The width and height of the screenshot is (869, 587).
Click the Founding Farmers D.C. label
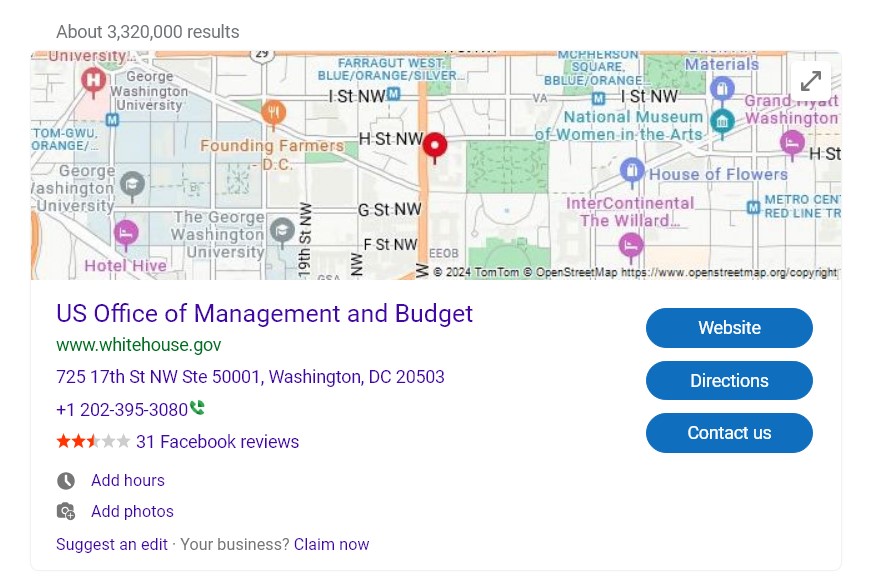(272, 155)
